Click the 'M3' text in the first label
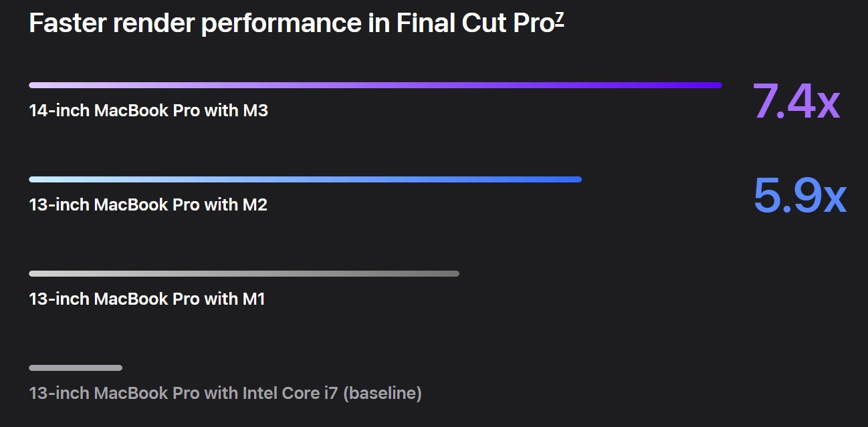The image size is (868, 427). (x=255, y=110)
